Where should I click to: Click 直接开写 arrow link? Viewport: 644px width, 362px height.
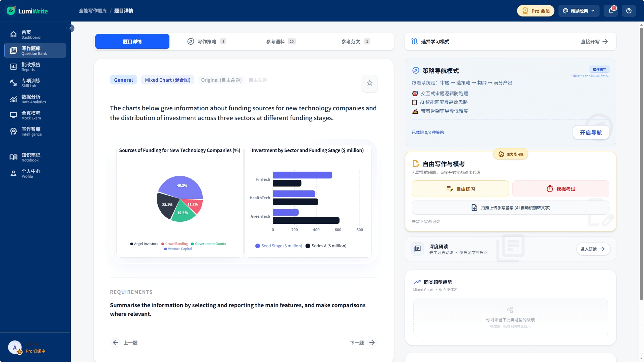[x=594, y=41]
